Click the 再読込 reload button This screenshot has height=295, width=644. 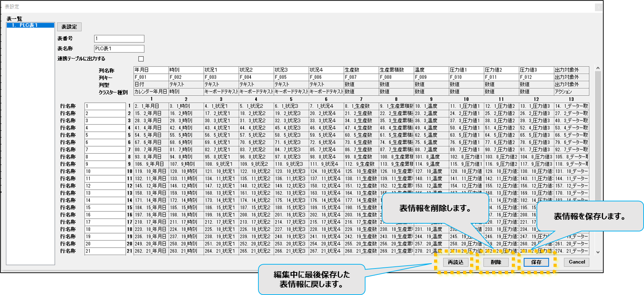(x=455, y=262)
